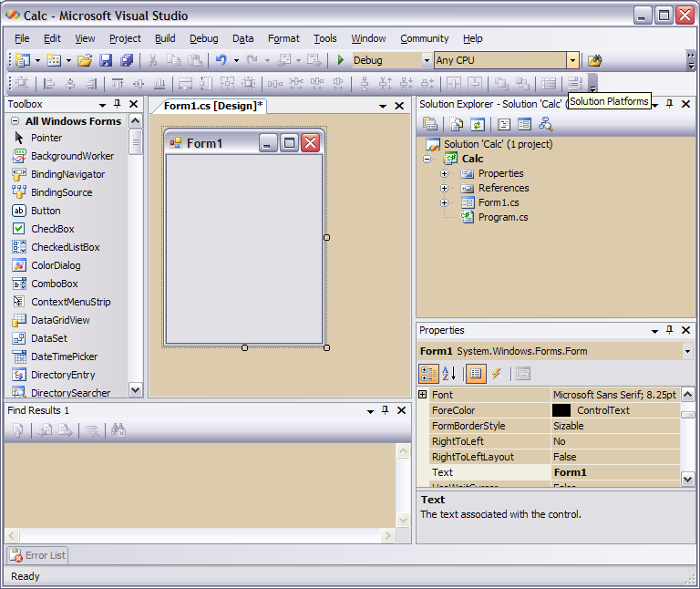Toggle auto-hide pin on Find Results panel

[x=386, y=410]
